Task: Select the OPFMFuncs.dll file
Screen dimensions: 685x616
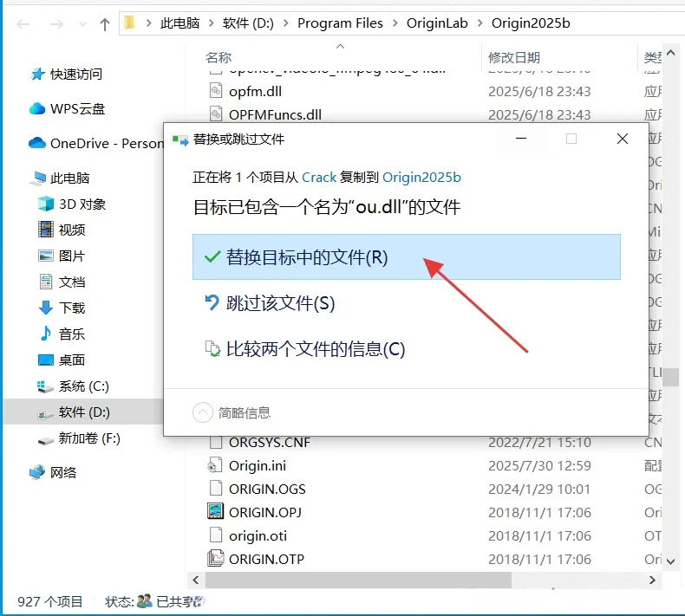Action: 275,115
